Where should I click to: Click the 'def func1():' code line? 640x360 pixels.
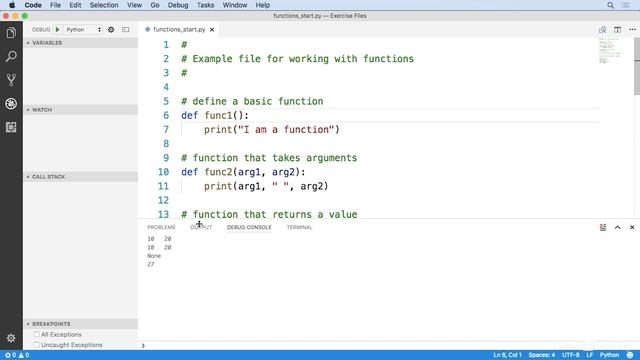(215, 116)
